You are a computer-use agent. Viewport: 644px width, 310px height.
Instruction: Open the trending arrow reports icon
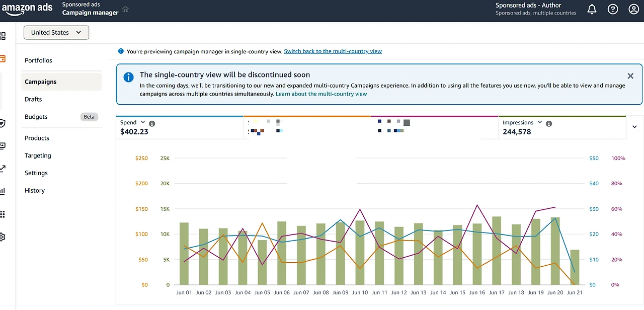3,169
